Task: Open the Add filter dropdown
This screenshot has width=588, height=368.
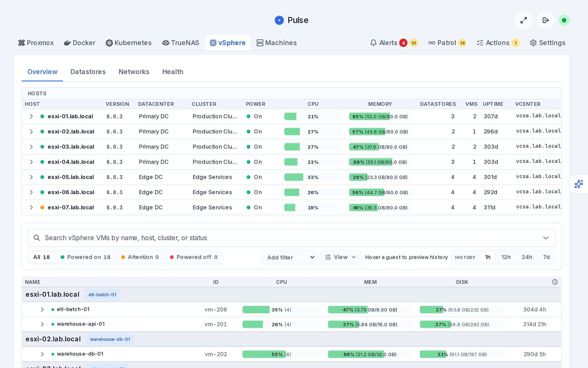Action: point(289,257)
